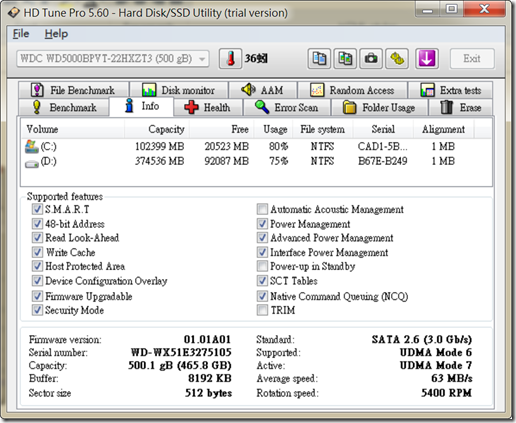Image resolution: width=516 pixels, height=423 pixels.
Task: Click the HD Tune Pro title bar icon
Action: coord(14,13)
